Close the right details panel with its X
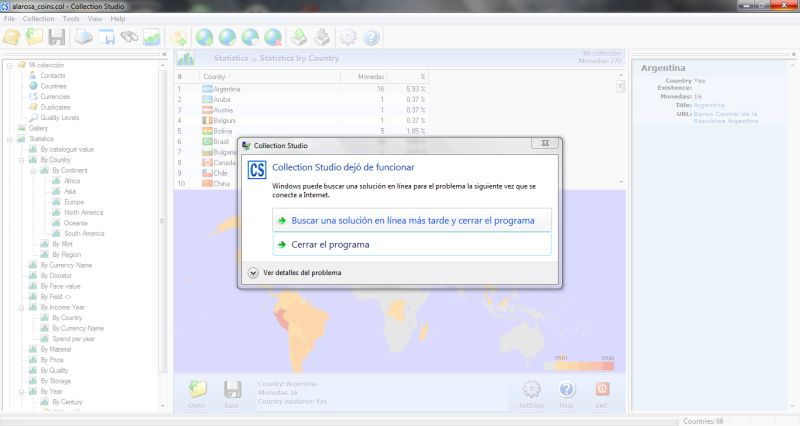800x426 pixels. tap(793, 54)
